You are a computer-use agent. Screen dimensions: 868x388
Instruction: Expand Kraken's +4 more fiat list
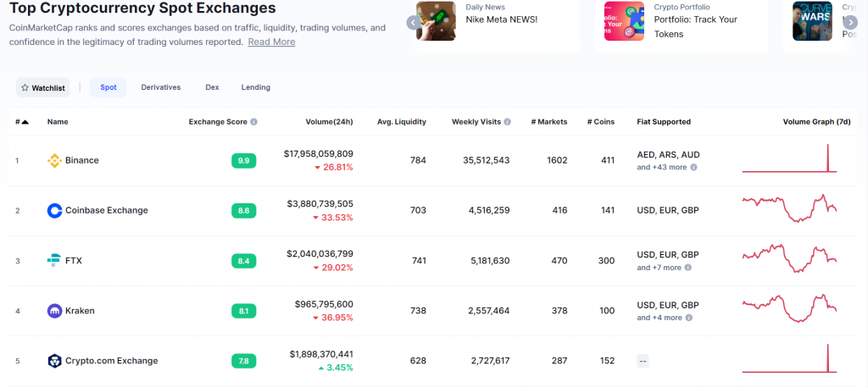tap(659, 318)
